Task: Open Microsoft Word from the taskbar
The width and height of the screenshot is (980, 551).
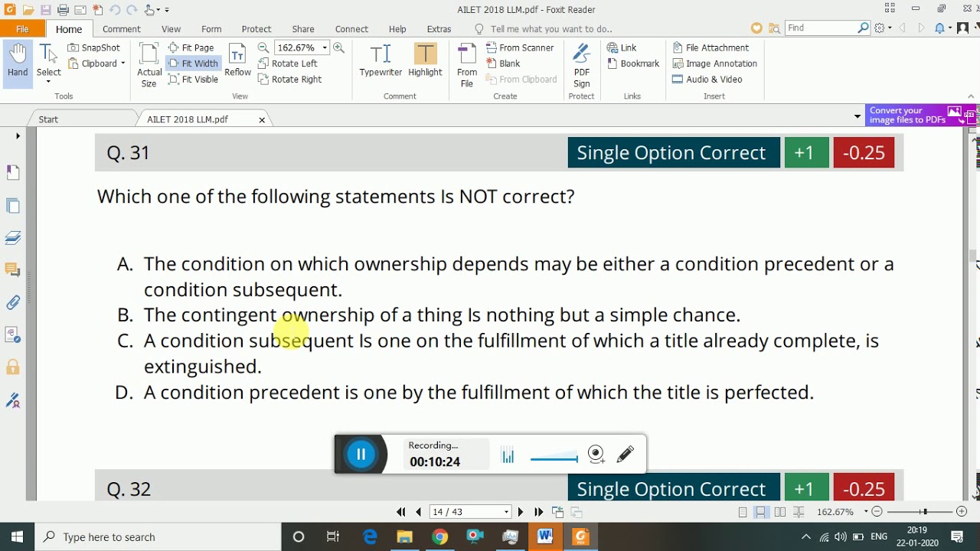Action: tap(545, 536)
